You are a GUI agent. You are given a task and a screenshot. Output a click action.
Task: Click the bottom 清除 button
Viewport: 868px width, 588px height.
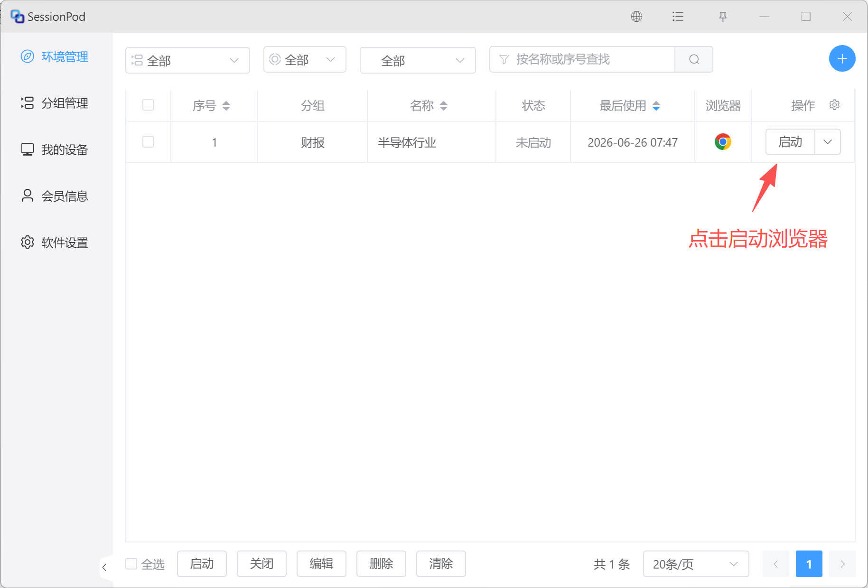pyautogui.click(x=441, y=564)
